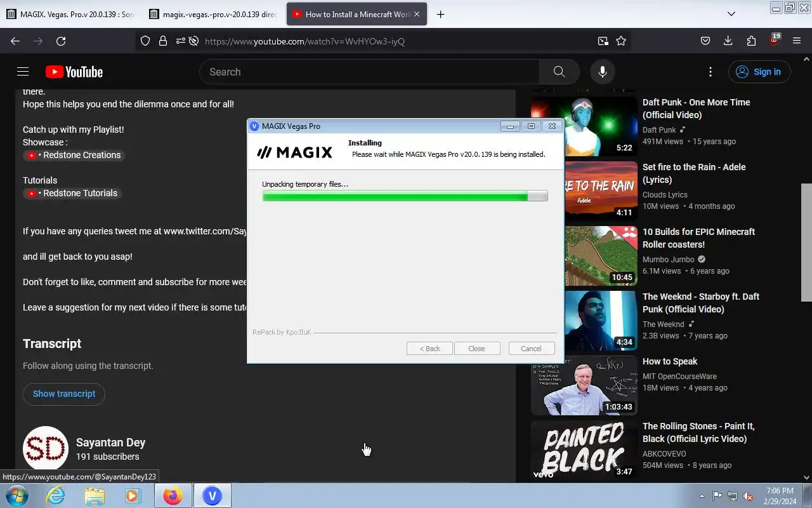The width and height of the screenshot is (812, 508).
Task: Open The Weeknd Starboy thumbnail
Action: [x=584, y=321]
